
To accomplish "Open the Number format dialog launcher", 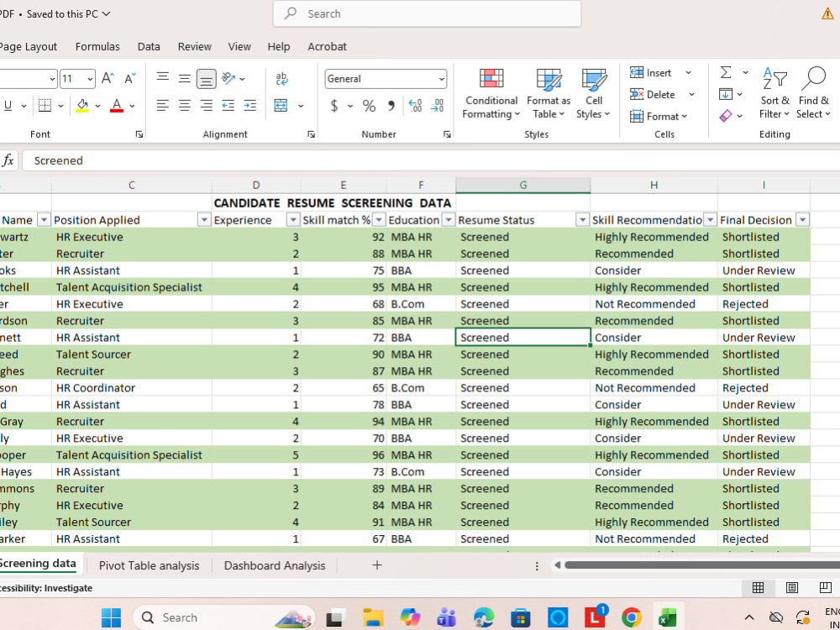I will pyautogui.click(x=447, y=134).
